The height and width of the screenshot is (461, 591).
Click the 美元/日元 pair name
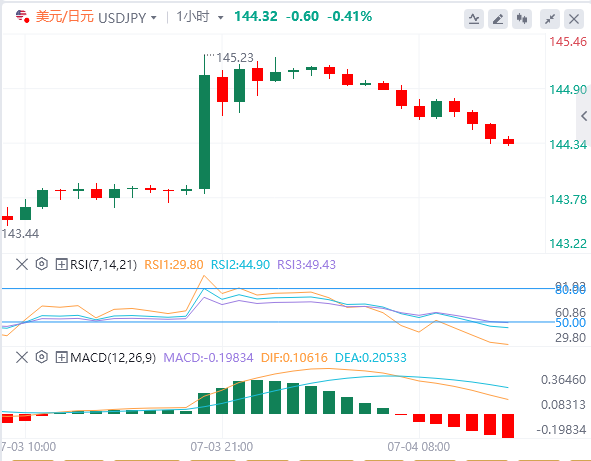point(64,17)
